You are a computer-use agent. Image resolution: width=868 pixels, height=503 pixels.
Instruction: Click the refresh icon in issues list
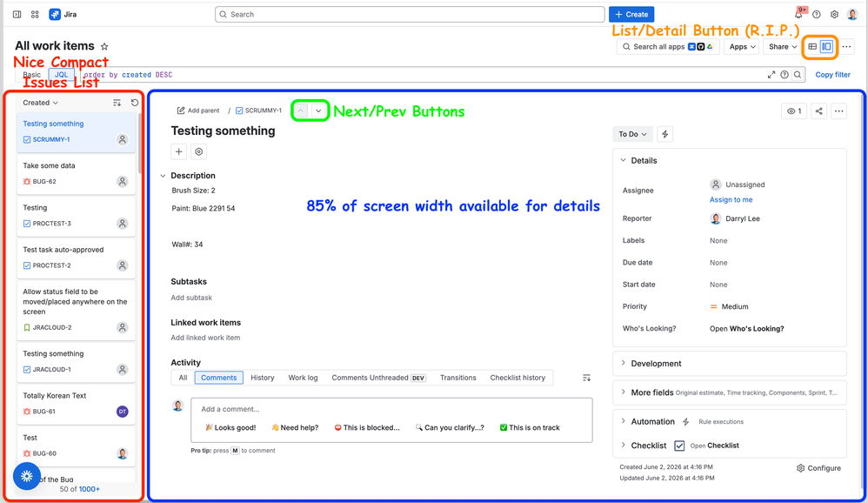click(x=135, y=103)
